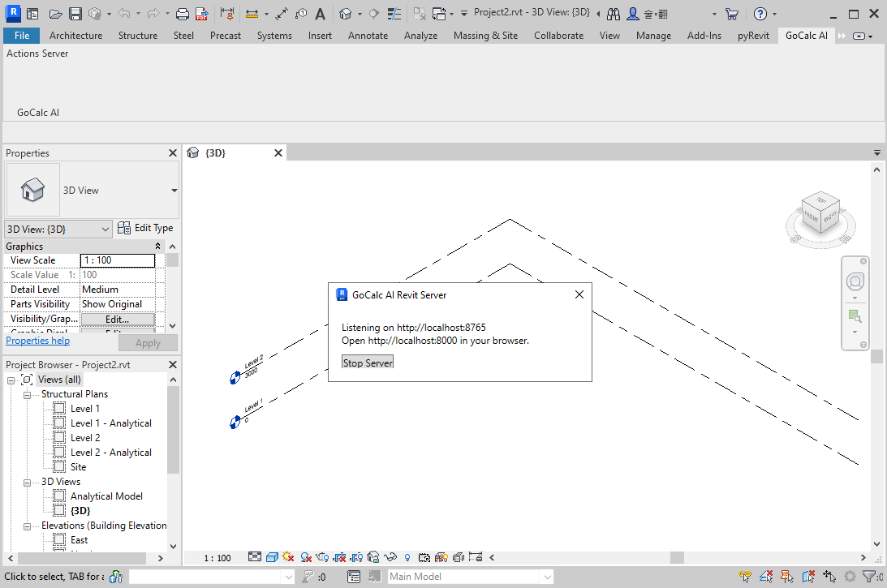This screenshot has width=887, height=588.
Task: Open Detail Level icon in view control bar
Action: pyautogui.click(x=255, y=557)
